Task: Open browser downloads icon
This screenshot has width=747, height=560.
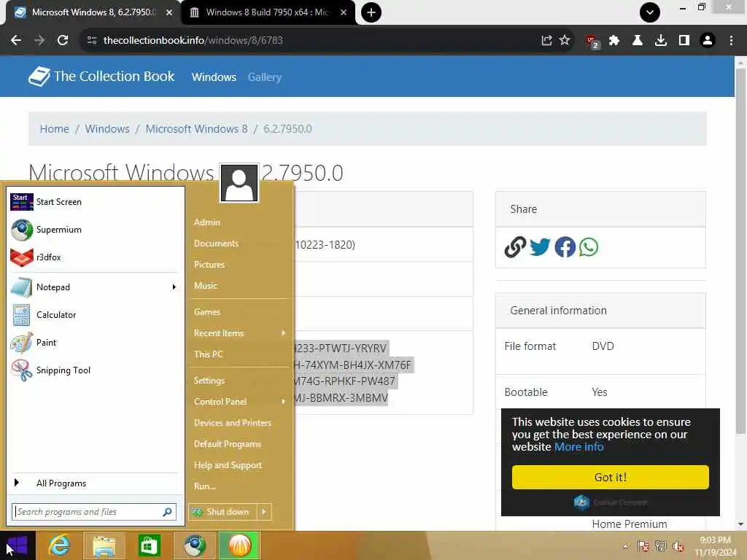Action: [x=661, y=40]
